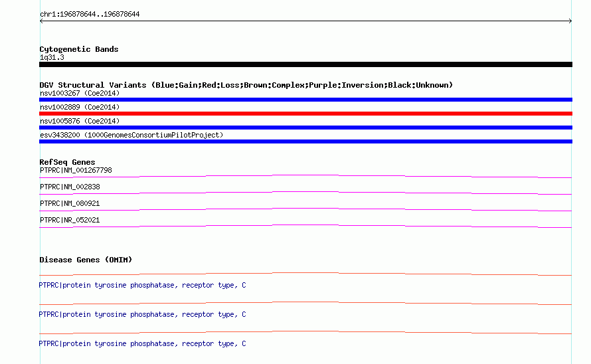The height and width of the screenshot is (364, 591).
Task: Select transcript PTPRC|NR_052021
Action: point(70,220)
